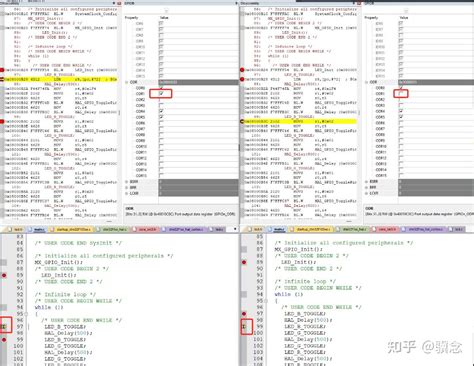This screenshot has width=474, height=366.
Task: Expand the BRR register group, right GPIO panel
Action: [367, 187]
